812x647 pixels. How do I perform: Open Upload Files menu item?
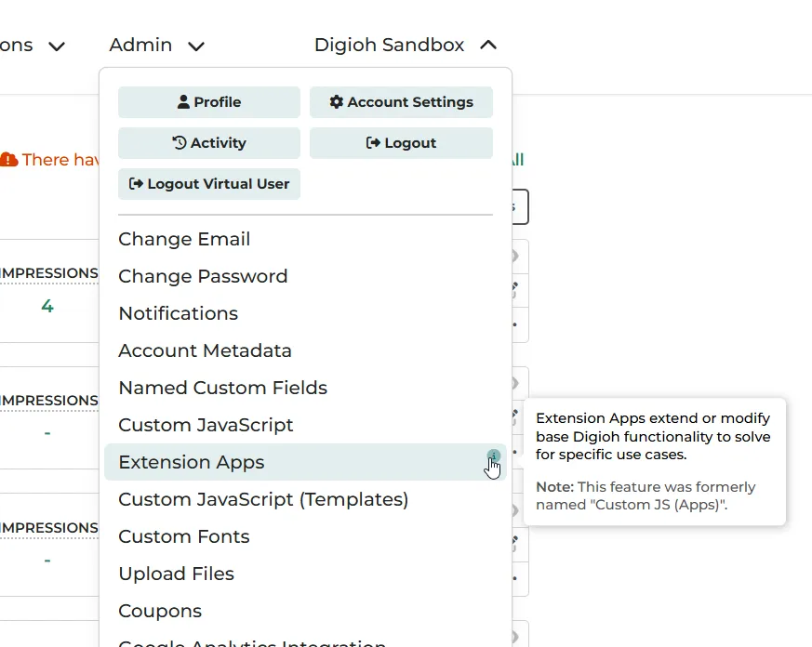click(x=305, y=574)
